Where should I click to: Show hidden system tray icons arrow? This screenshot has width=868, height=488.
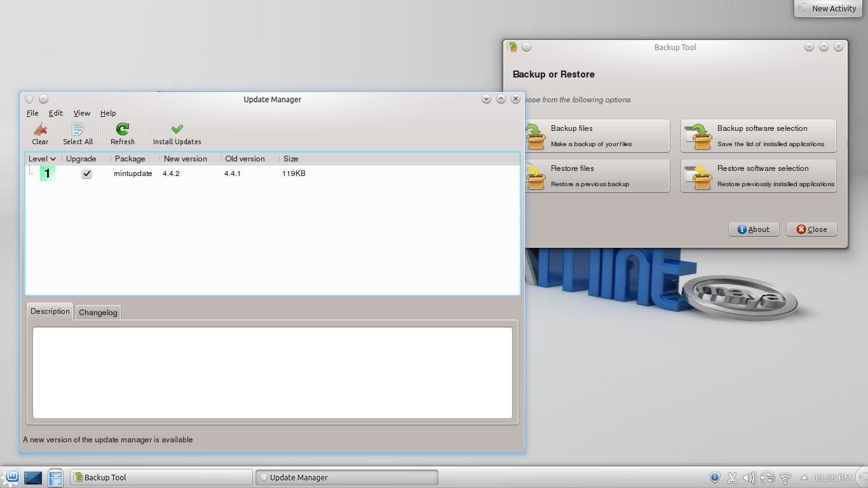[x=804, y=478]
